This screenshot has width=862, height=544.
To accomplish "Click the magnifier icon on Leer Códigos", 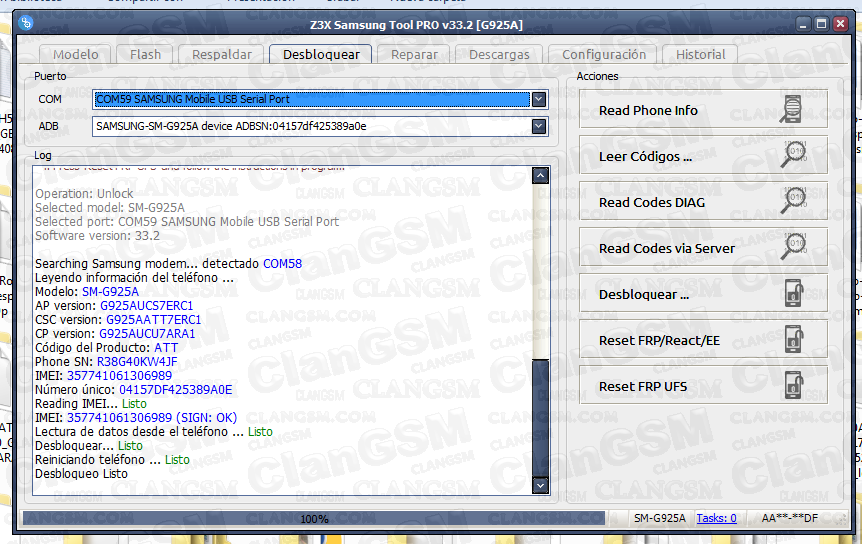I will tap(794, 156).
